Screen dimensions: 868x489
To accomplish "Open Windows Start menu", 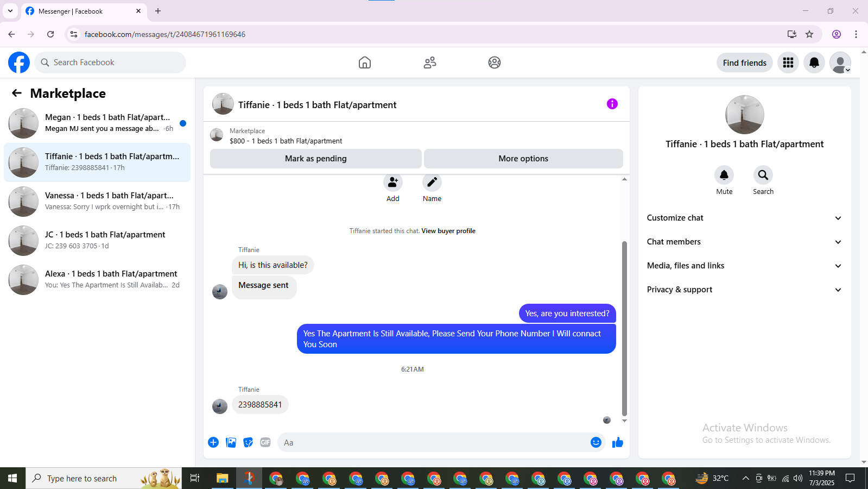I will [x=12, y=478].
